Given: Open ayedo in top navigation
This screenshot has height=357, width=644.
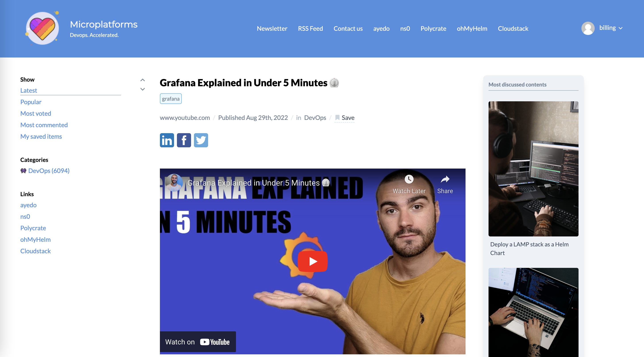Looking at the screenshot, I should pyautogui.click(x=381, y=29).
